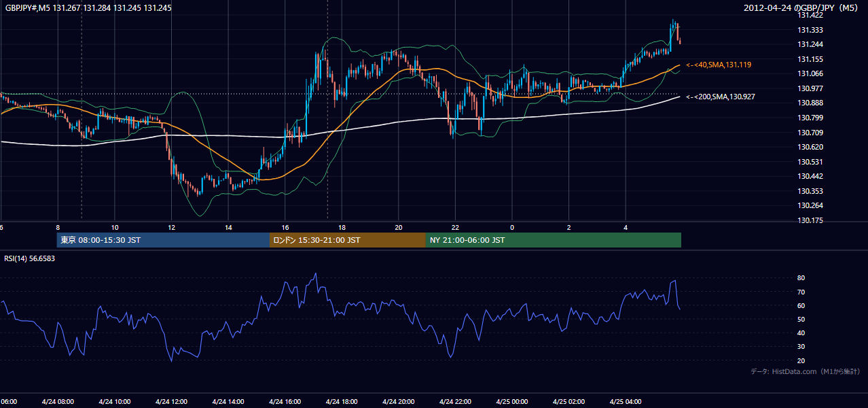This screenshot has height=408, width=868.
Task: Click the 130.620 price axis label
Action: point(810,147)
